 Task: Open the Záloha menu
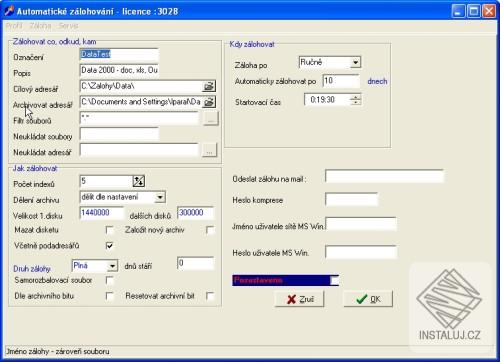[x=40, y=26]
